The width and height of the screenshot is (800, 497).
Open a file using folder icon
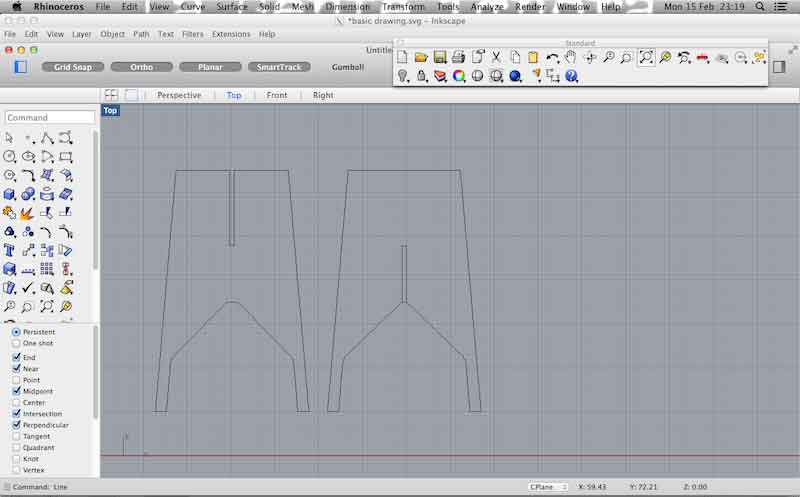pos(421,57)
